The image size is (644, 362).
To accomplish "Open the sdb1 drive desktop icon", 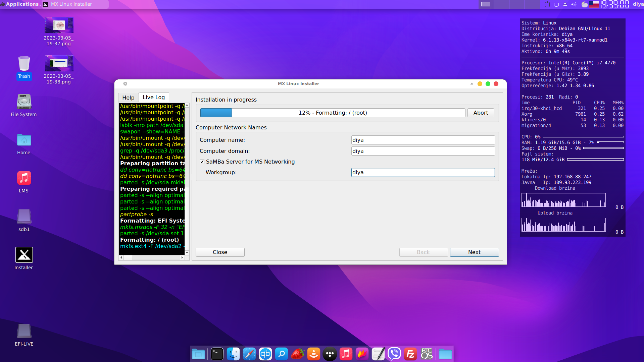I will pos(24,220).
